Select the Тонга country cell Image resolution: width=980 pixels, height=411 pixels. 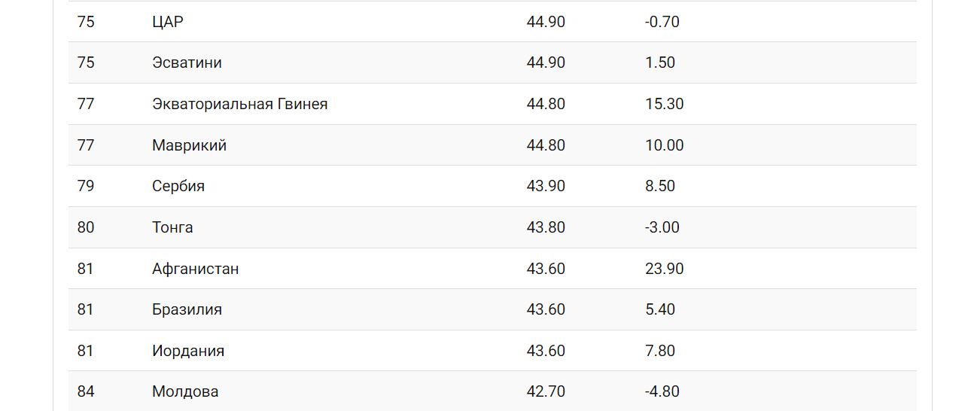[x=172, y=227]
